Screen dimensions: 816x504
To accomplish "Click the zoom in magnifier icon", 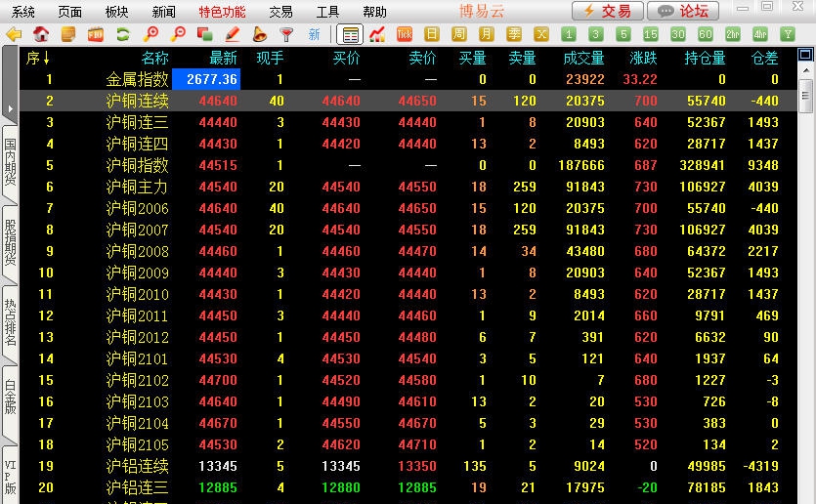I will click(x=150, y=35).
